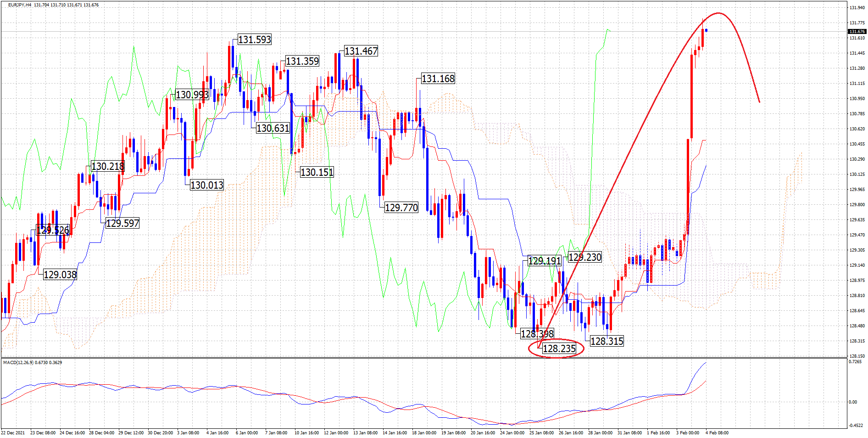Click the 131.467 peak label
Image resolution: width=868 pixels, height=438 pixels.
click(x=361, y=51)
